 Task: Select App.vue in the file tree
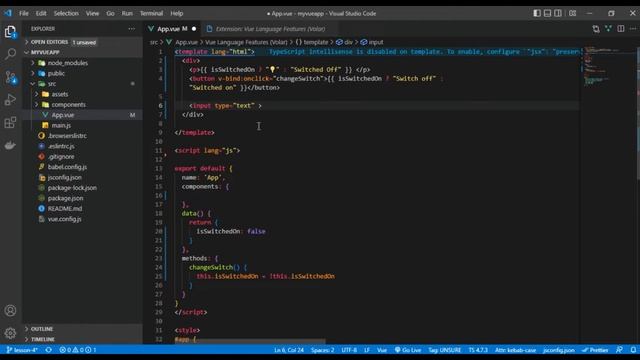point(82,115)
